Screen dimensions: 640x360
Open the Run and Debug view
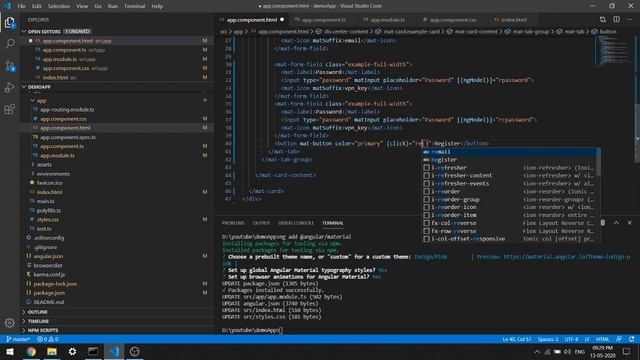click(9, 87)
